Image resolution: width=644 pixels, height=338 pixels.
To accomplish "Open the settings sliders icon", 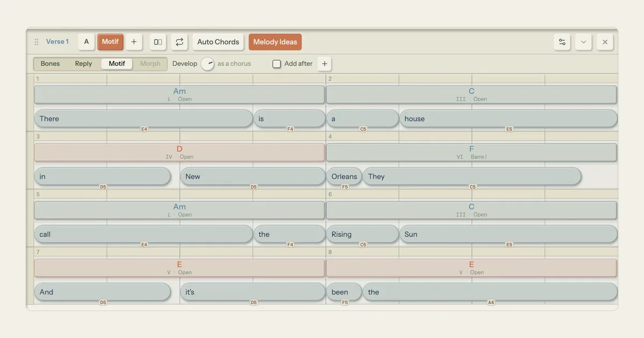I will click(562, 42).
